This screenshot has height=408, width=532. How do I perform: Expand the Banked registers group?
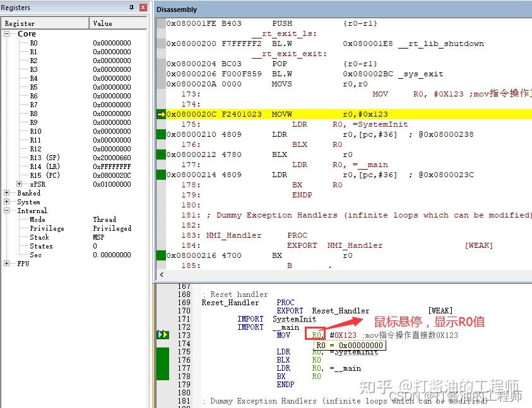point(6,193)
